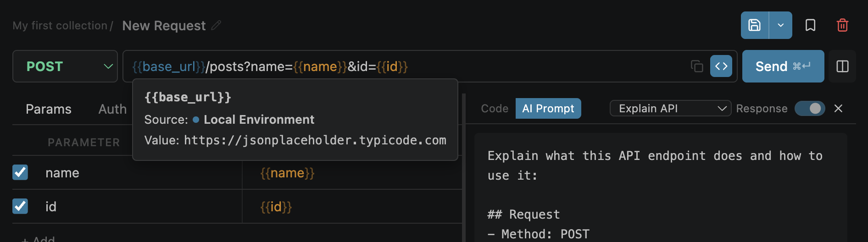Open My first collection breadcrumb

pyautogui.click(x=60, y=26)
